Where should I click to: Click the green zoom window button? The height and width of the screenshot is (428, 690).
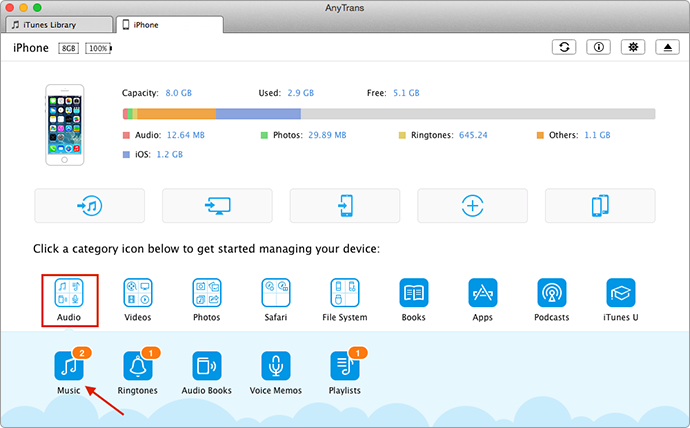tap(37, 7)
